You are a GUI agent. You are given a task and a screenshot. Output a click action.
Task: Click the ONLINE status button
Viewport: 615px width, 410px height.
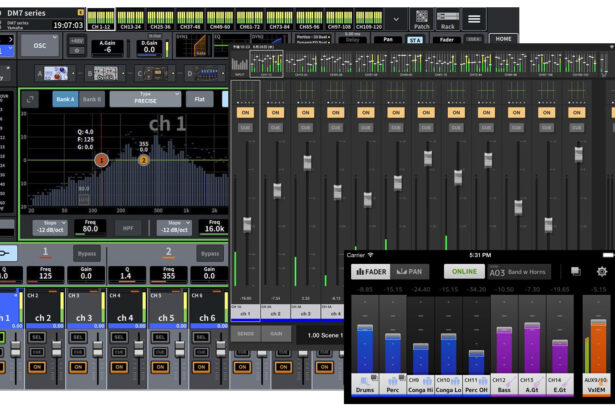(x=464, y=272)
